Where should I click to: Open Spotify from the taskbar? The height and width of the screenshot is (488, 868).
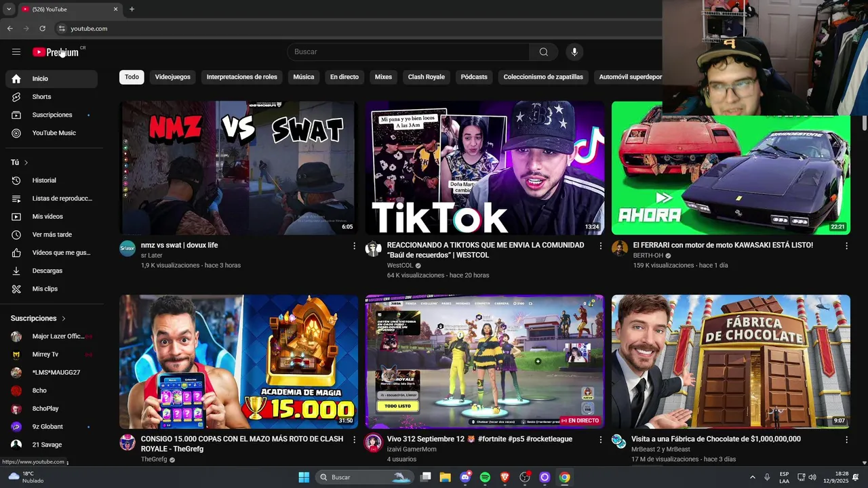click(x=485, y=477)
